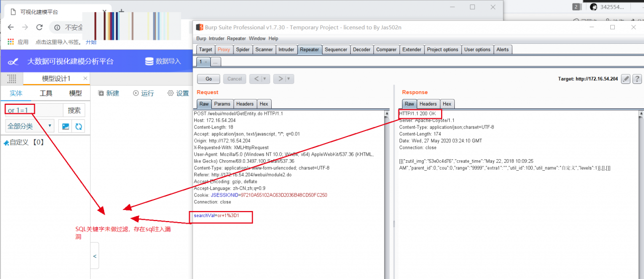
Task: Open the Repeater menu in menu bar
Action: (x=236, y=38)
